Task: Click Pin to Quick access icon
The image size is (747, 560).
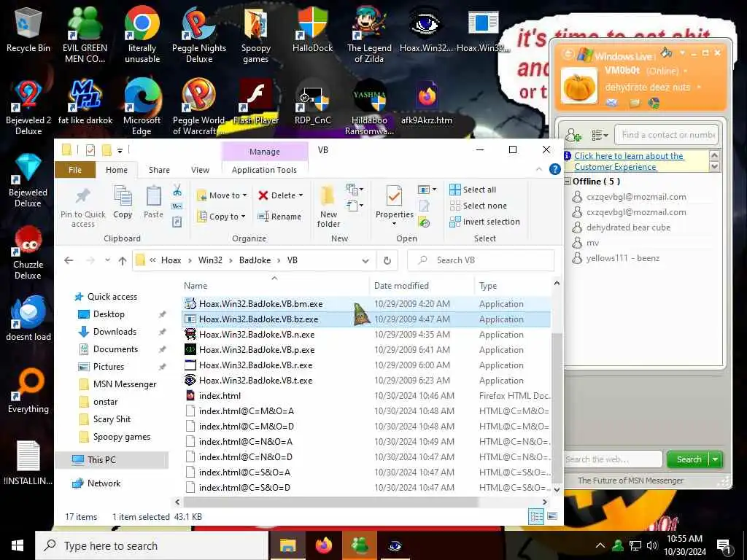Action: coord(83,206)
